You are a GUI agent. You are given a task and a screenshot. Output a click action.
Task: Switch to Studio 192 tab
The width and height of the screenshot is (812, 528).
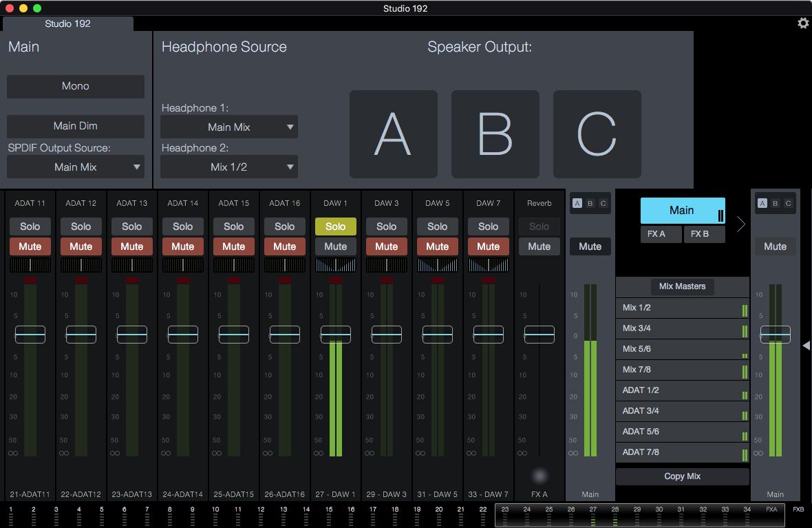[x=68, y=24]
